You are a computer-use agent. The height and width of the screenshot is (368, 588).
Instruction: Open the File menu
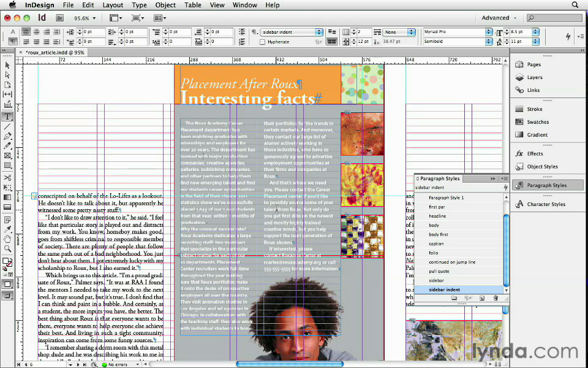point(68,5)
